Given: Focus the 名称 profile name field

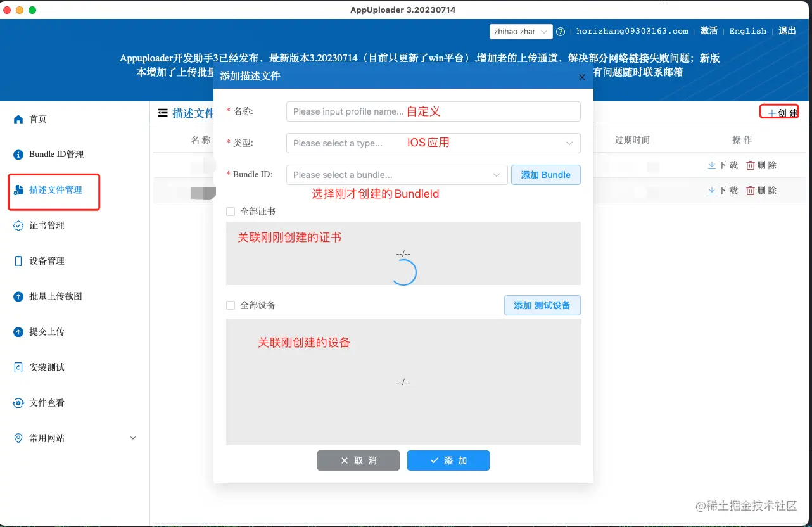Looking at the screenshot, I should (x=433, y=111).
